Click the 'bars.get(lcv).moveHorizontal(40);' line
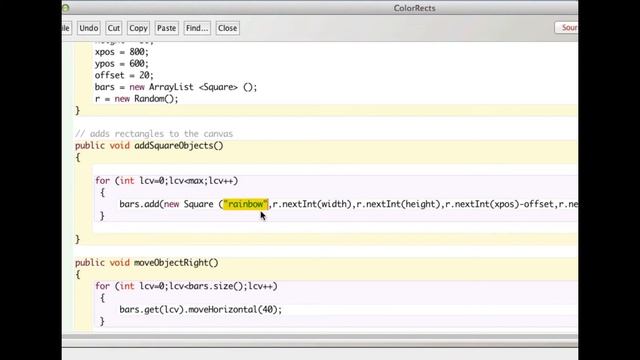 click(200, 309)
